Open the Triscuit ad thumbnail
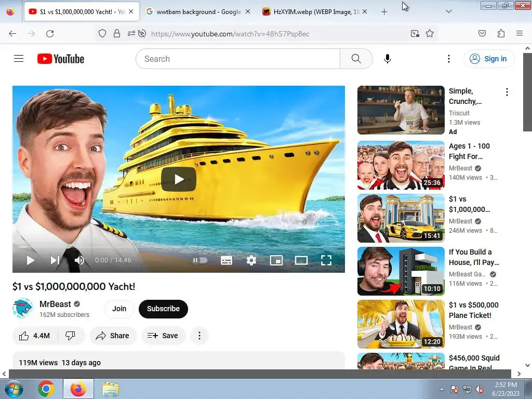This screenshot has width=532, height=399. [401, 110]
